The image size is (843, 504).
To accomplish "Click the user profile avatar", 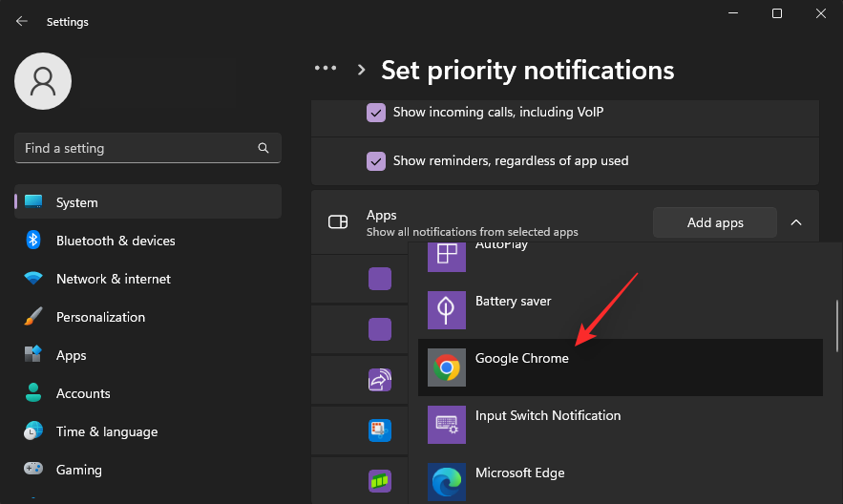I will click(x=43, y=81).
